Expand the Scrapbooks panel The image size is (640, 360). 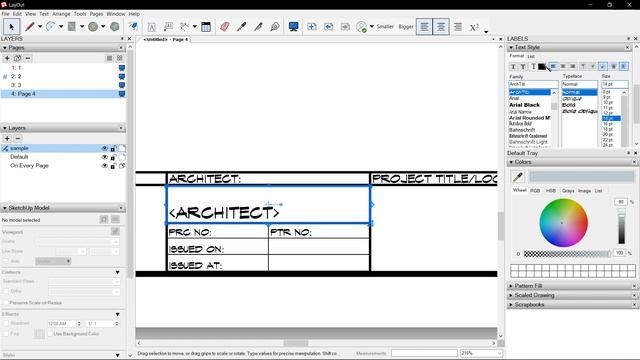coord(511,304)
